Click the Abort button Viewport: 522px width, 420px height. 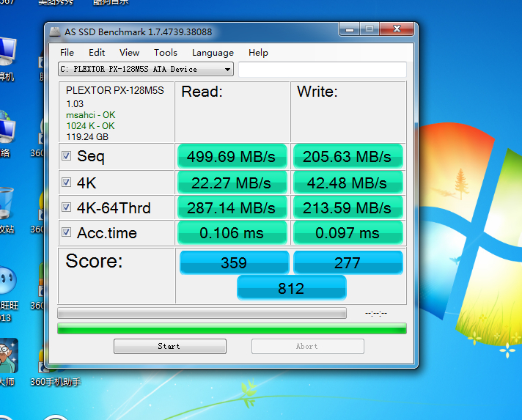[308, 346]
